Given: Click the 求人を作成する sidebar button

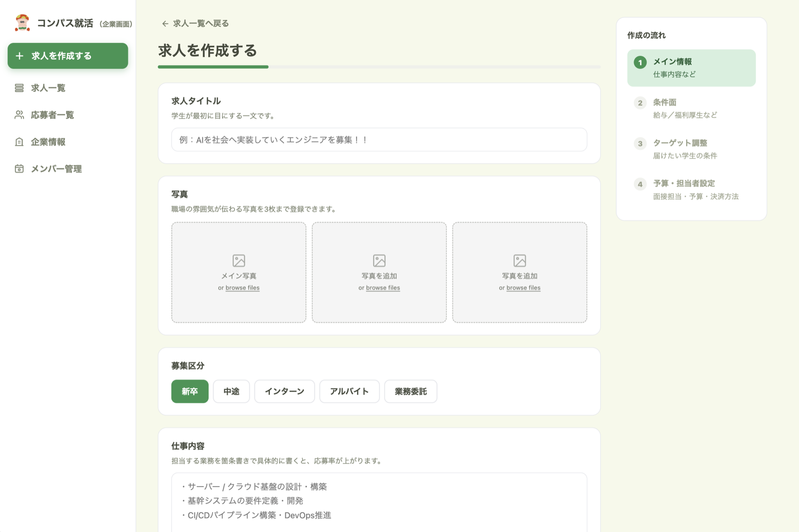Looking at the screenshot, I should 68,56.
